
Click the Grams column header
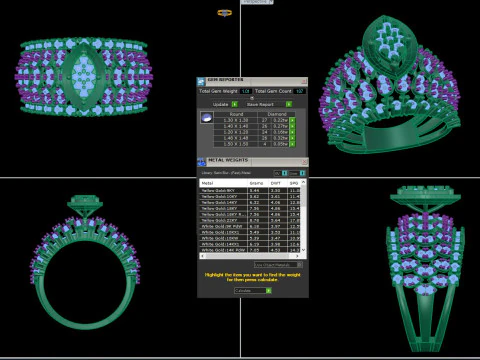pos(258,183)
